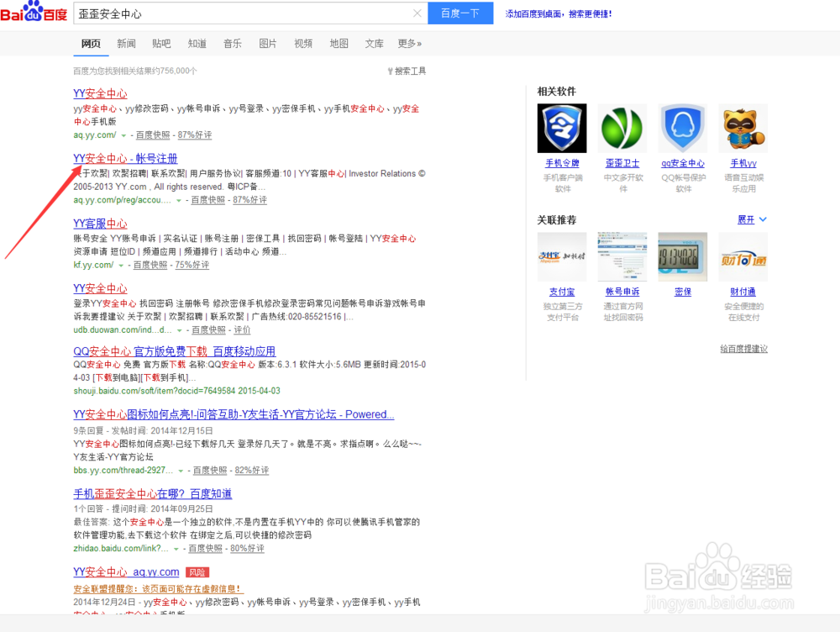Open the 80%好评 rating link

pyautogui.click(x=247, y=548)
